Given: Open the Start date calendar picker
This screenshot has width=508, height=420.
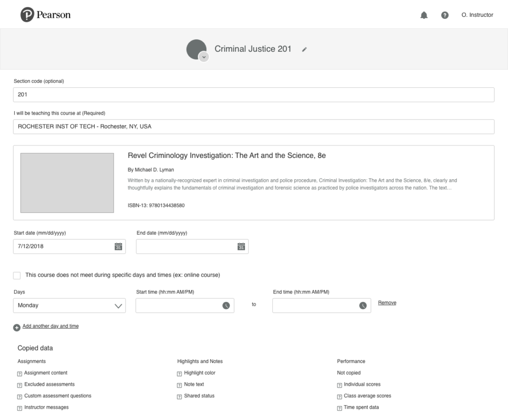Looking at the screenshot, I should (118, 246).
